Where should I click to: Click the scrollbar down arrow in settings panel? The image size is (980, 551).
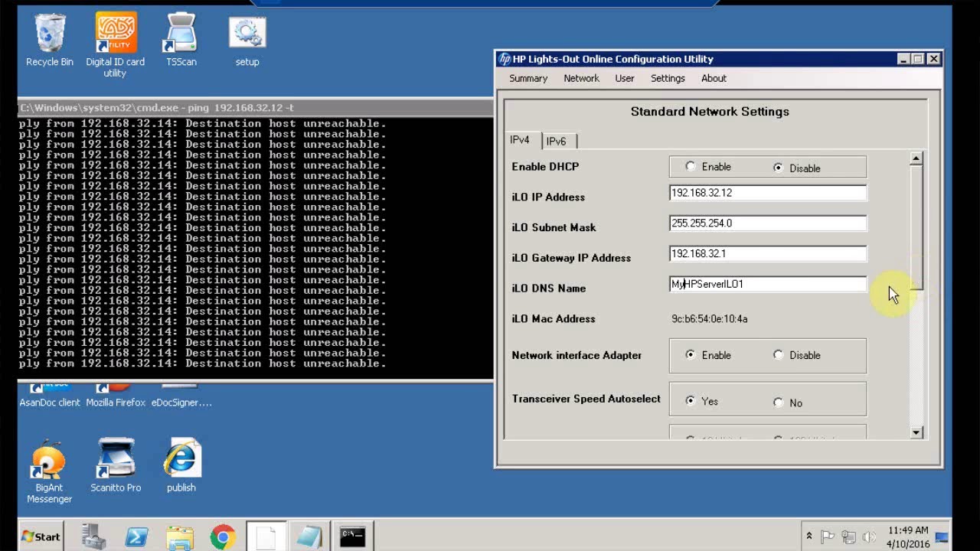point(916,432)
